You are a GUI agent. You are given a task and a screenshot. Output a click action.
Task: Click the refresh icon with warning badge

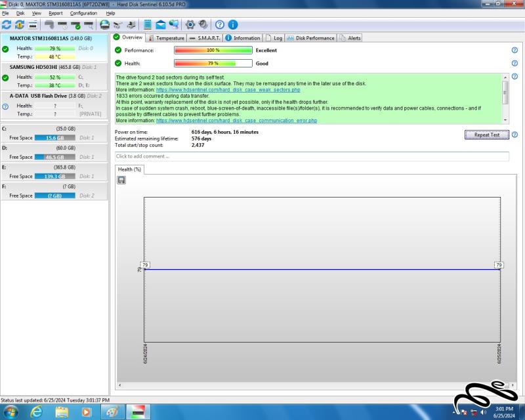click(20, 25)
